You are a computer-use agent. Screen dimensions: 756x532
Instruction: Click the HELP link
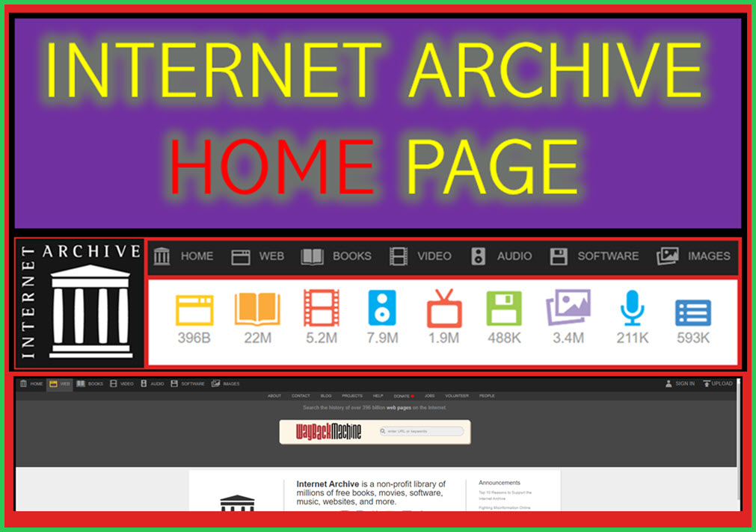coord(378,395)
